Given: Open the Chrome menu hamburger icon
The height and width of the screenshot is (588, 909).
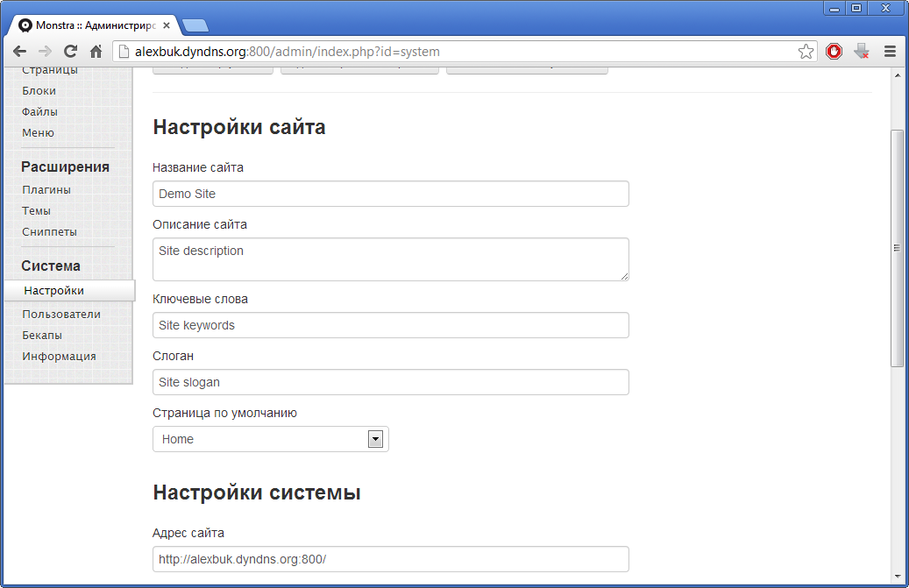Looking at the screenshot, I should 890,52.
